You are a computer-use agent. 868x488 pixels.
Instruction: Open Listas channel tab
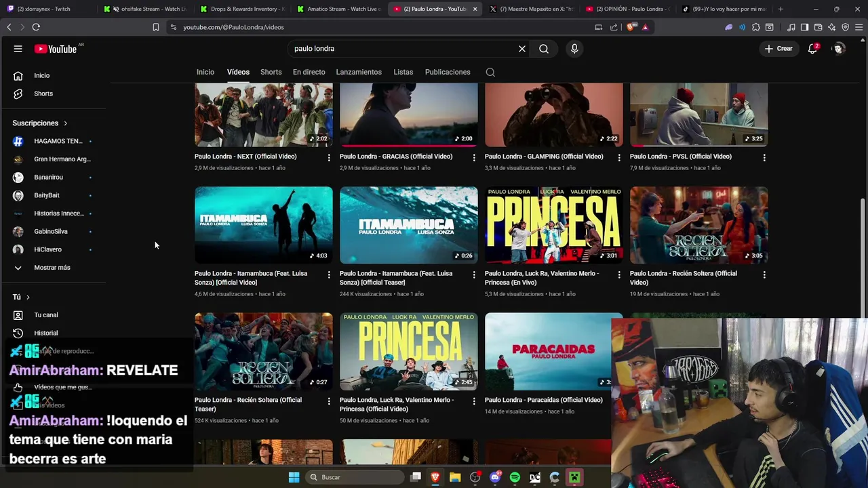[403, 72]
